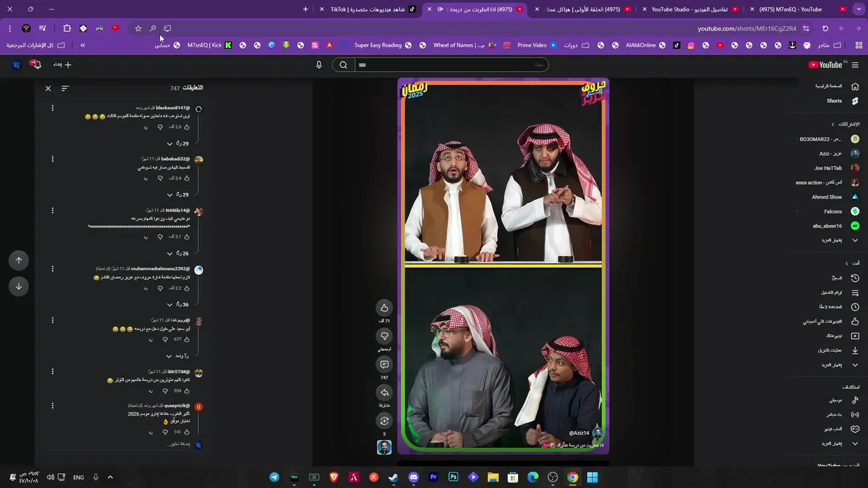
Task: Expand 29 replies under blacksun8147 comment
Action: pyautogui.click(x=178, y=144)
